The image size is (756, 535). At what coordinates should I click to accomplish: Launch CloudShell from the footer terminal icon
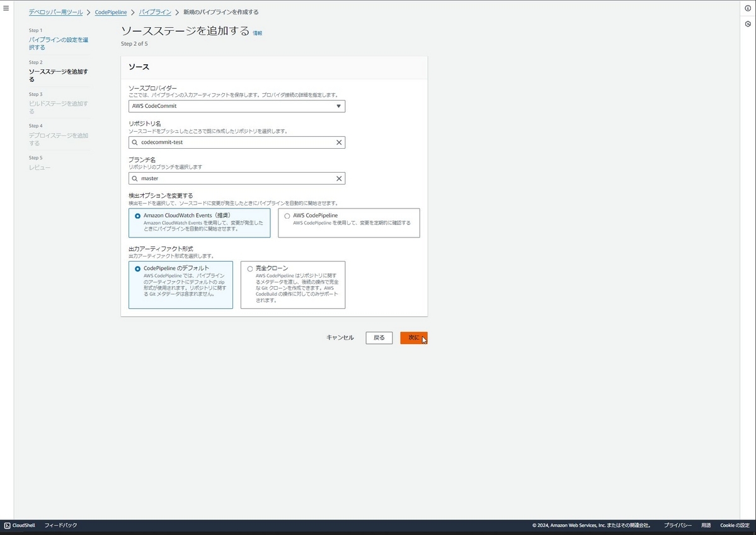tap(6, 525)
